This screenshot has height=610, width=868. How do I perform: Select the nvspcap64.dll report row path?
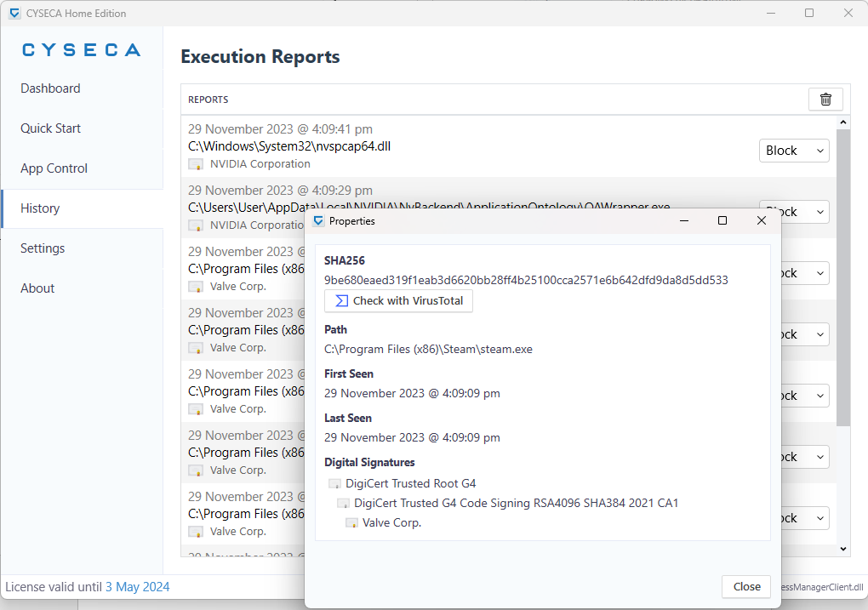coord(289,146)
